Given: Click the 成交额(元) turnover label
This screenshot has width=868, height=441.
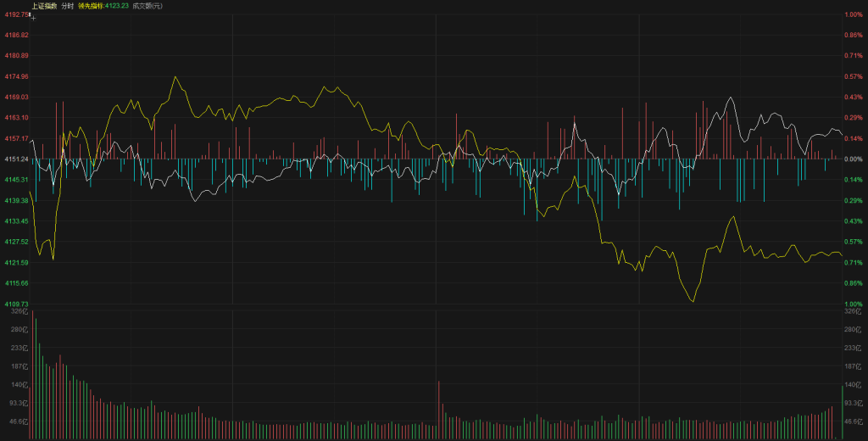Looking at the screenshot, I should click(147, 6).
